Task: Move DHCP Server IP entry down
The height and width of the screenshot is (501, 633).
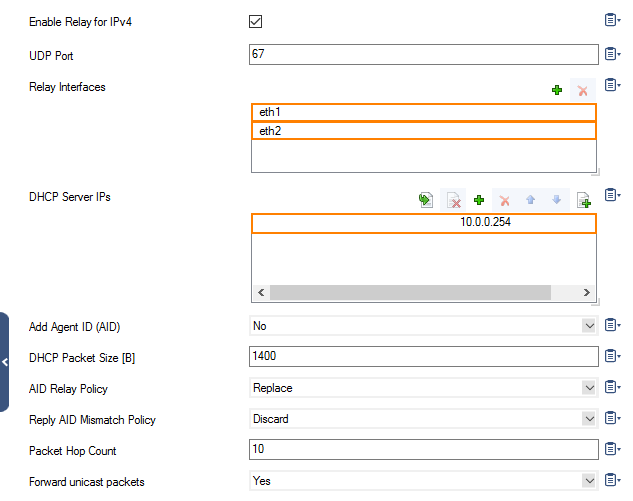Action: pos(557,200)
